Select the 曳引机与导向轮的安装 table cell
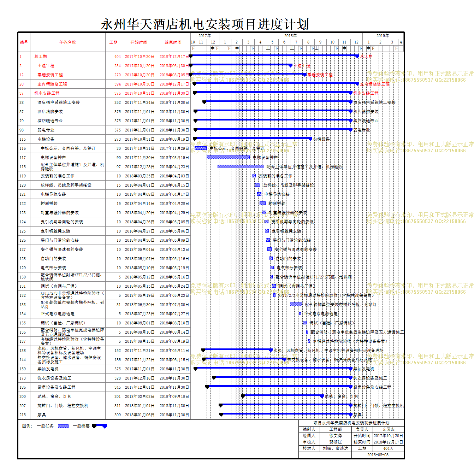The image size is (474, 476). (67, 222)
